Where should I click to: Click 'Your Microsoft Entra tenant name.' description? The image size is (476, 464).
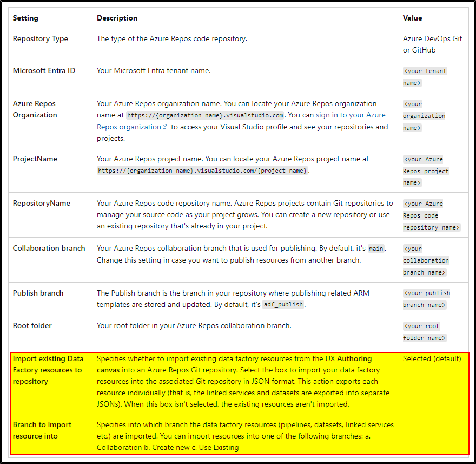(154, 70)
